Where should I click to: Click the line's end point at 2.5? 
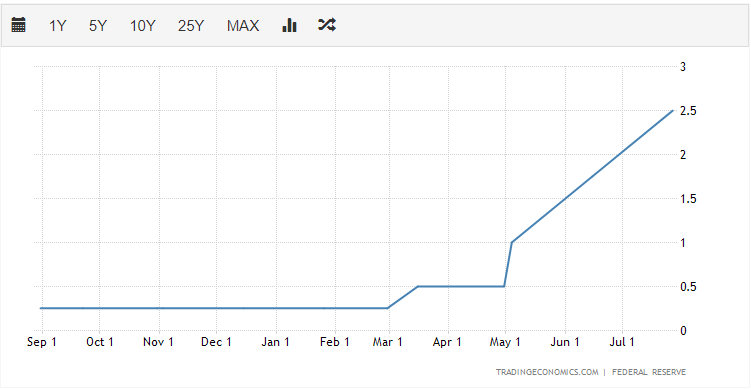coord(673,111)
